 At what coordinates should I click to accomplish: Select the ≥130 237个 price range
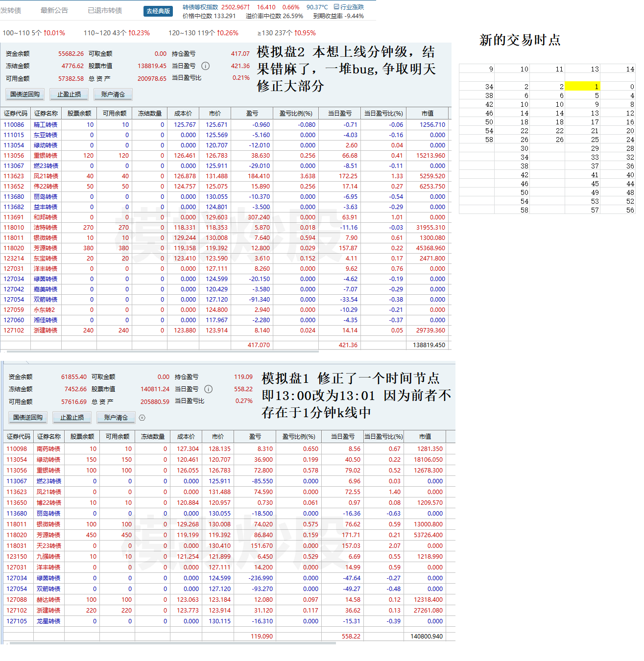[286, 33]
